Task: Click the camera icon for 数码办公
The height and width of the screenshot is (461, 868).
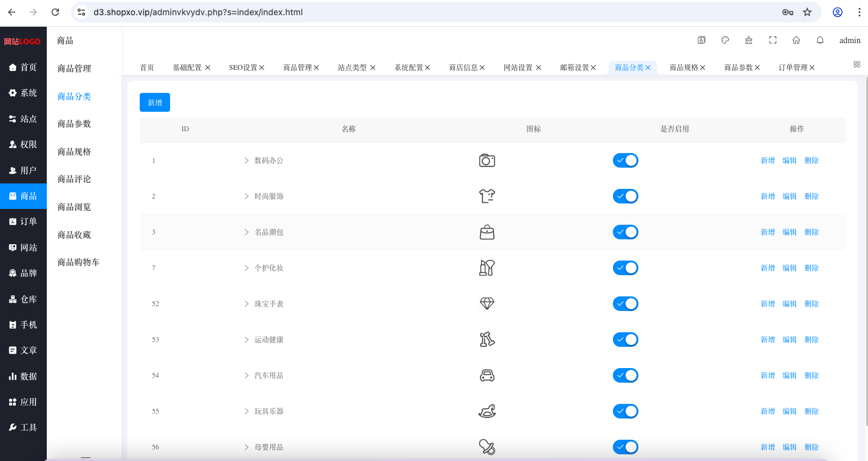Action: pos(487,160)
